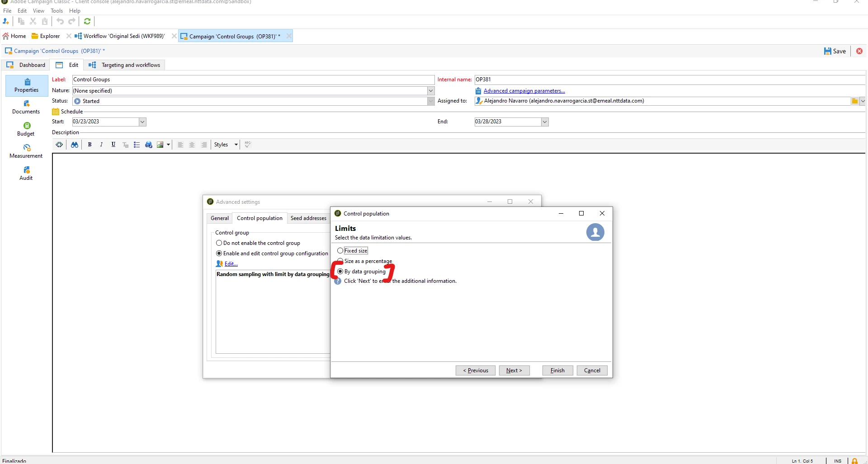Open the Styles dropdown in editor toolbar

226,145
